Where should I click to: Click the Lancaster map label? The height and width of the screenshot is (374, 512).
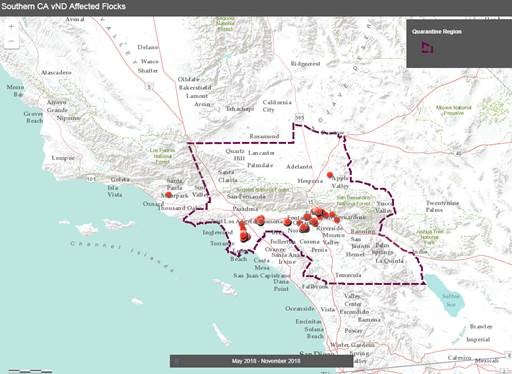(261, 153)
